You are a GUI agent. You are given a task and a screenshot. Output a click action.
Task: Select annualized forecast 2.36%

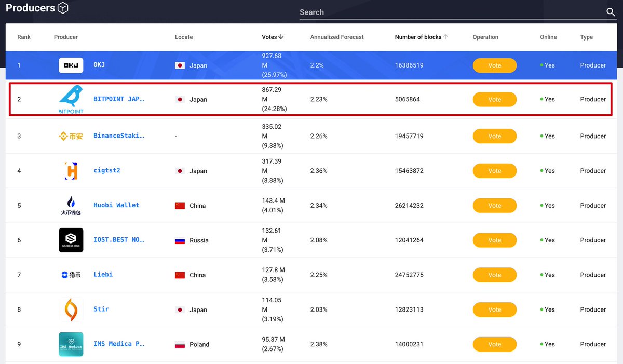point(319,171)
